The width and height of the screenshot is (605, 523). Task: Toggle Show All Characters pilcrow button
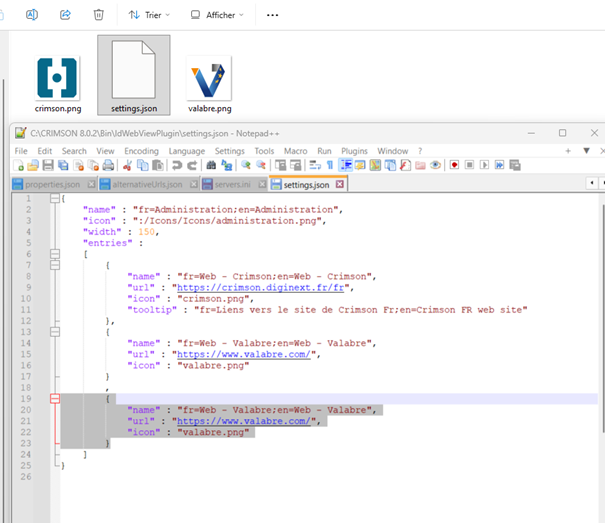[x=329, y=165]
